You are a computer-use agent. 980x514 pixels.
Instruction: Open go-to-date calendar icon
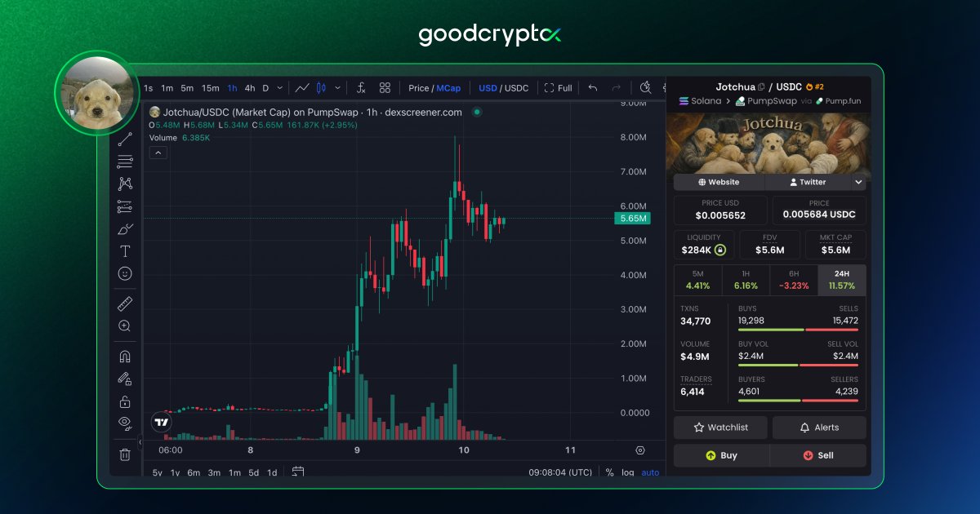[298, 472]
